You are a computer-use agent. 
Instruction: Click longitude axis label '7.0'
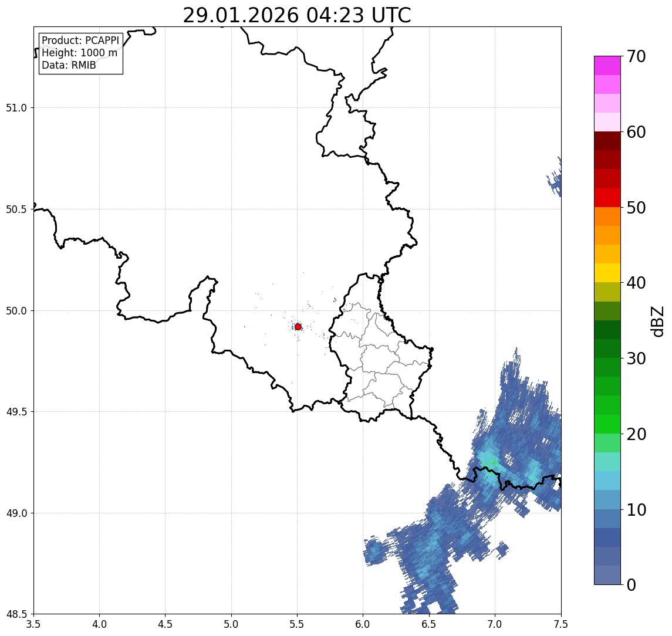[495, 624]
